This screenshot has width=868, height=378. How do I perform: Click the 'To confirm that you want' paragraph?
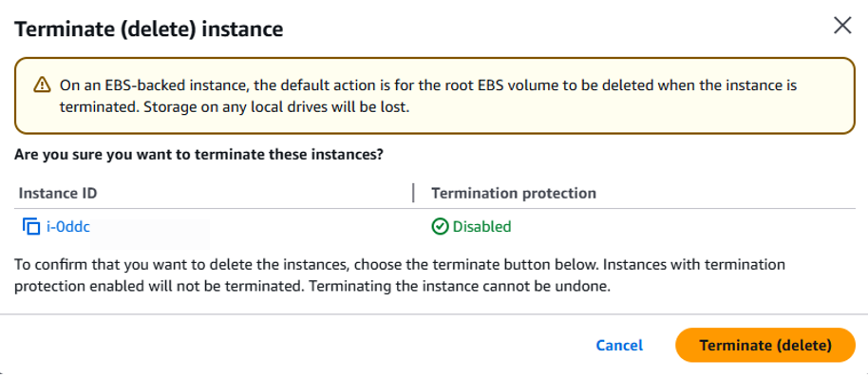tap(400, 275)
